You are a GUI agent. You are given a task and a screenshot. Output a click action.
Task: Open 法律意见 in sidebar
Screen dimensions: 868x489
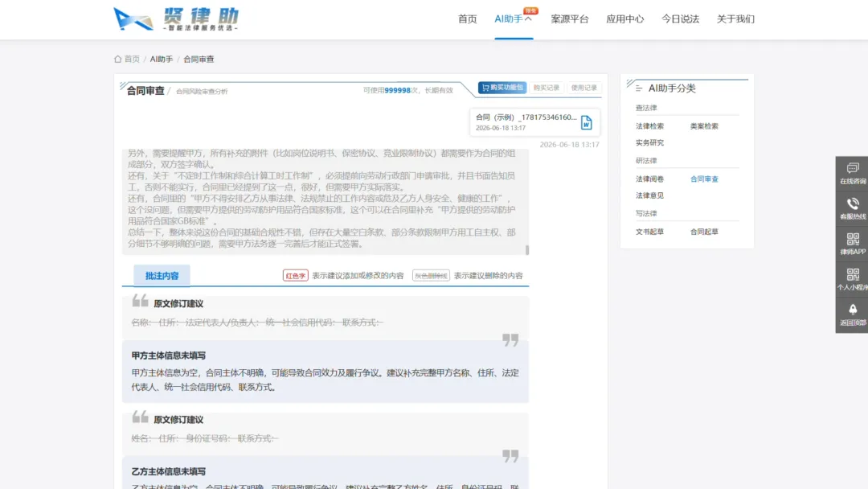[x=650, y=195]
